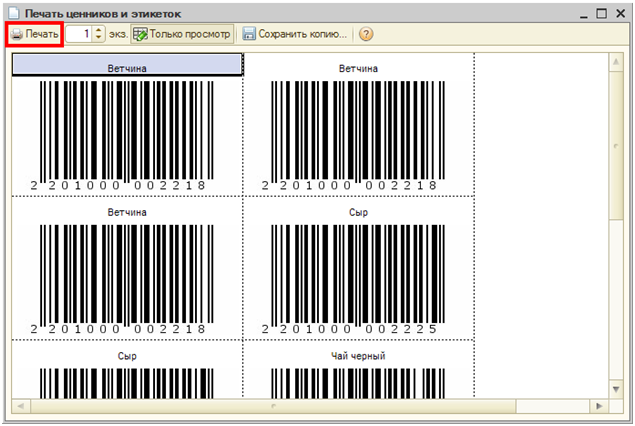Click the printer icon in toolbar

click(x=17, y=34)
